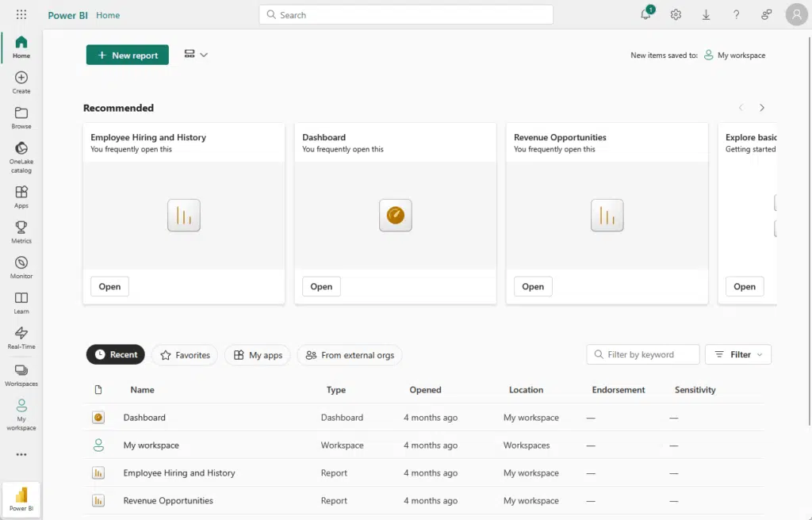
Task: Sort by the Name column header
Action: click(x=143, y=389)
